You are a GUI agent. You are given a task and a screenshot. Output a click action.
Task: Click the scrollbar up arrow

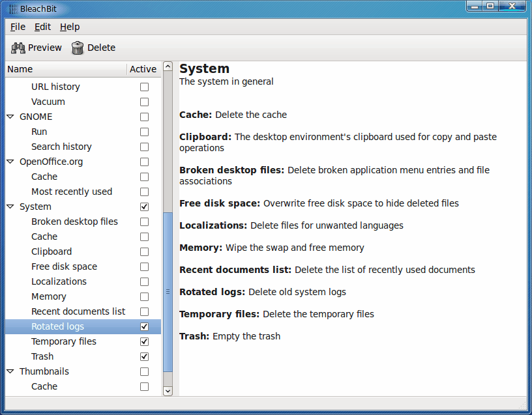[168, 66]
